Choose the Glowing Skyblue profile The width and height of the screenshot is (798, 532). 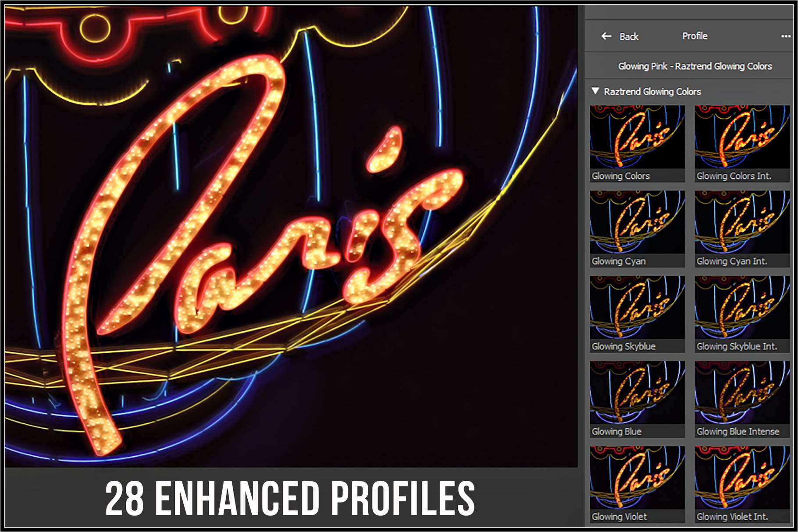click(637, 314)
